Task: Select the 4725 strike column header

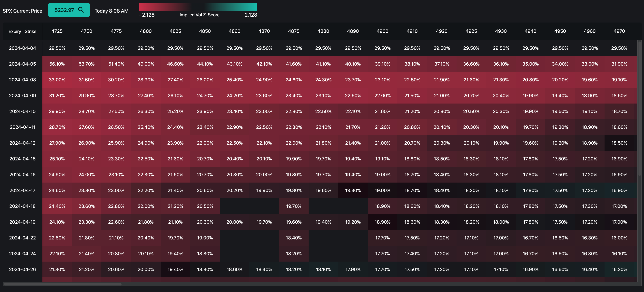Action: tap(57, 31)
